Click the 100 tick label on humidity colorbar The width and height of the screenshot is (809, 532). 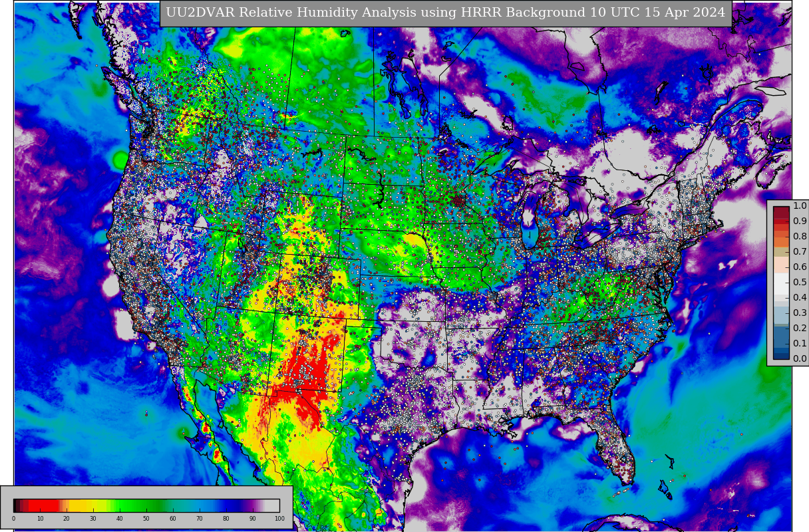(279, 519)
